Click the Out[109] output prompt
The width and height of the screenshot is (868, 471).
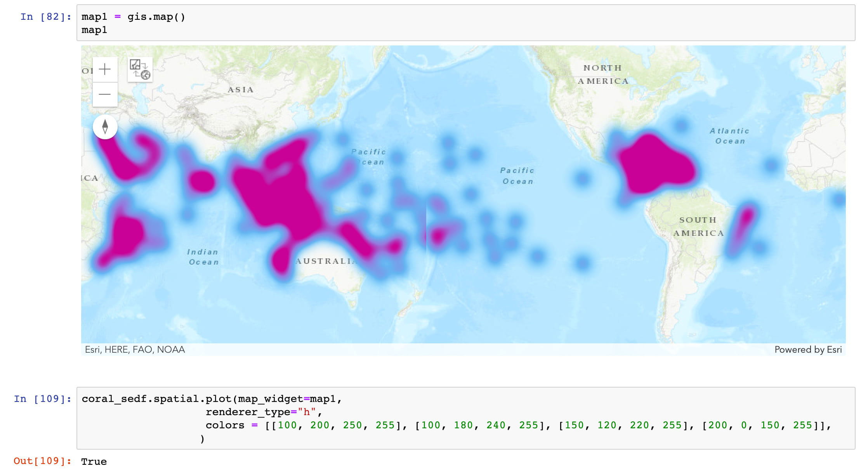tap(42, 461)
